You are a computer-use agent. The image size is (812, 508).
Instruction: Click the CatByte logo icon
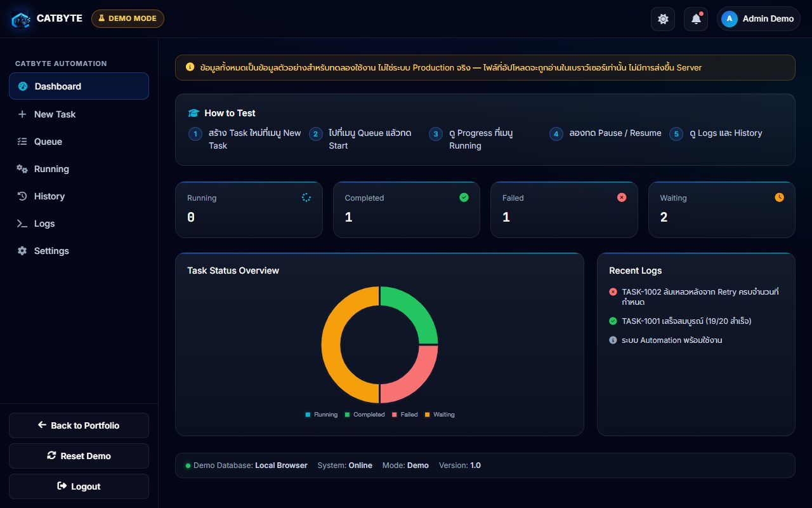coord(21,19)
